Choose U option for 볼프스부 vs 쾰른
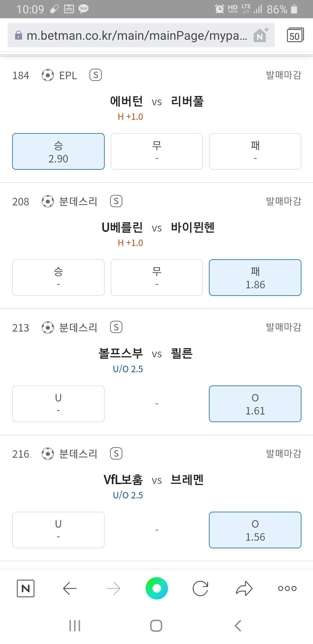313x644 pixels. pos(58,404)
